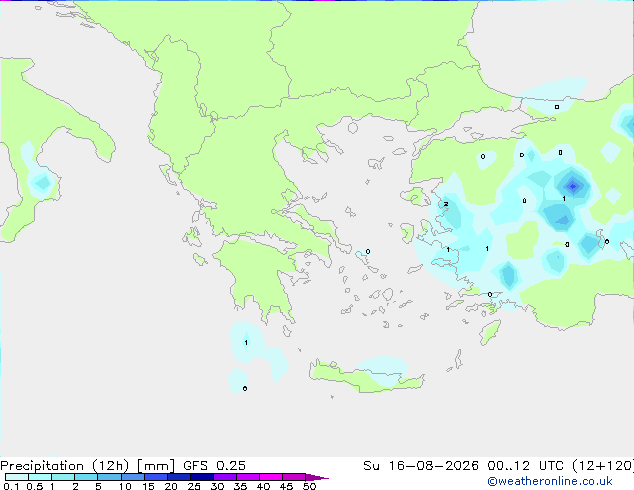Click the '1' value southwest of the Peloponnese
Viewport: 634px width, 490px height.
(246, 342)
